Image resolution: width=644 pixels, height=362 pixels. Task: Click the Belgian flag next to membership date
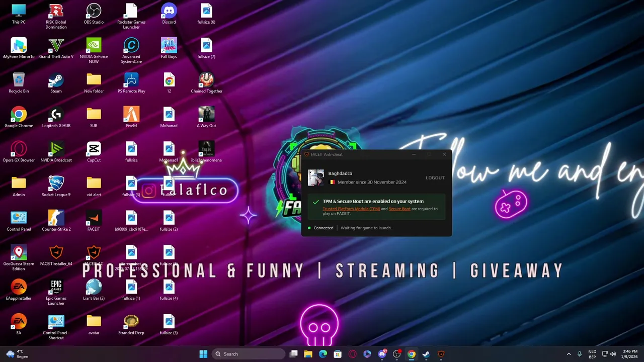(332, 182)
